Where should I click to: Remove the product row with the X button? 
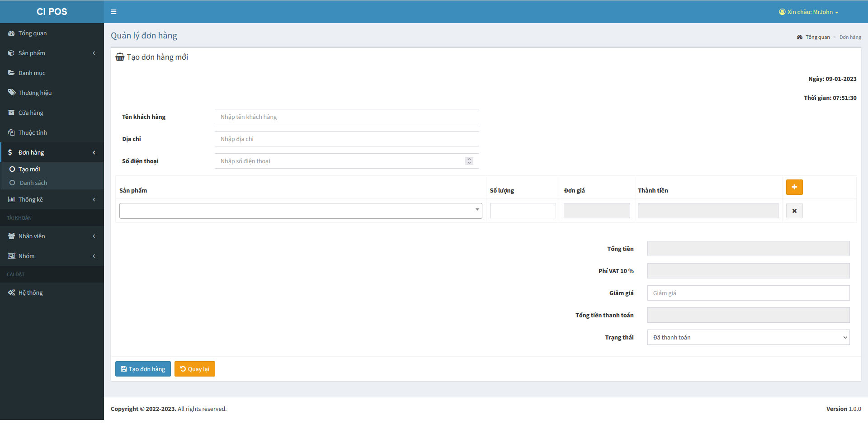point(794,210)
